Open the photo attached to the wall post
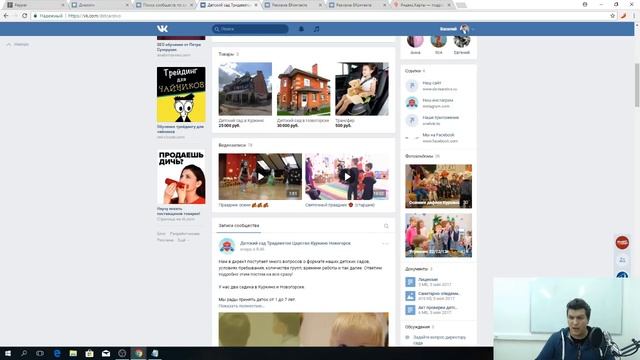 click(x=303, y=329)
